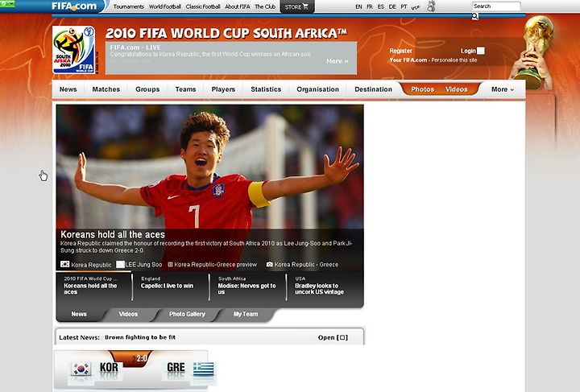This screenshot has height=392, width=580.
Task: Expand the More navigation dropdown
Action: tap(503, 89)
